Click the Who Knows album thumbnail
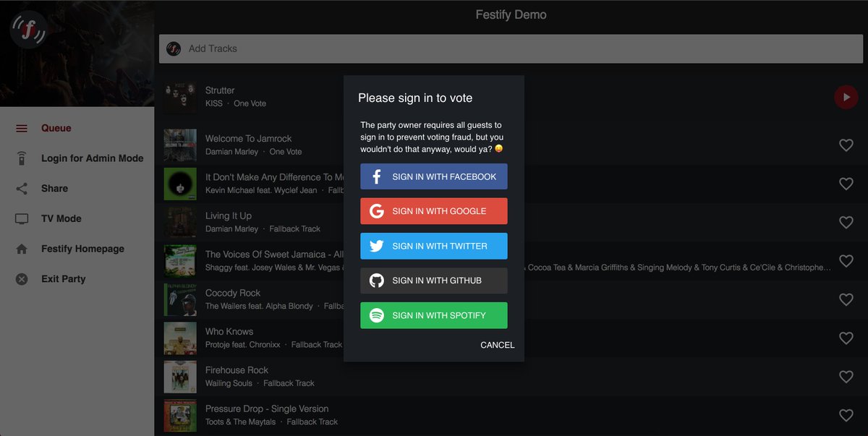 [x=180, y=338]
